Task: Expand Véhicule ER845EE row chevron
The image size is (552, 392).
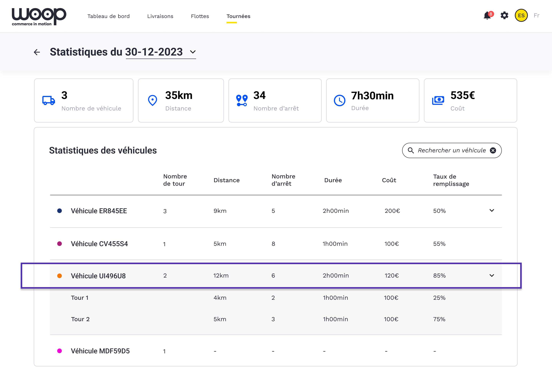Action: click(x=492, y=211)
